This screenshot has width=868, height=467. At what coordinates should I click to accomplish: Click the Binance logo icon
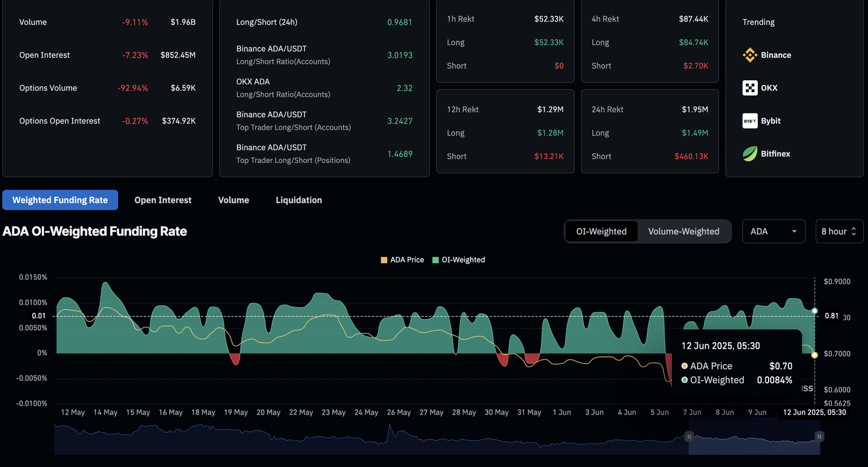point(749,55)
